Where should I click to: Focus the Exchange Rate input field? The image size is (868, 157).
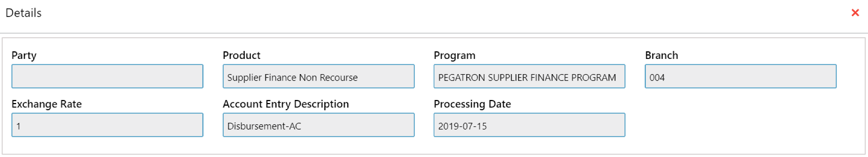[107, 125]
